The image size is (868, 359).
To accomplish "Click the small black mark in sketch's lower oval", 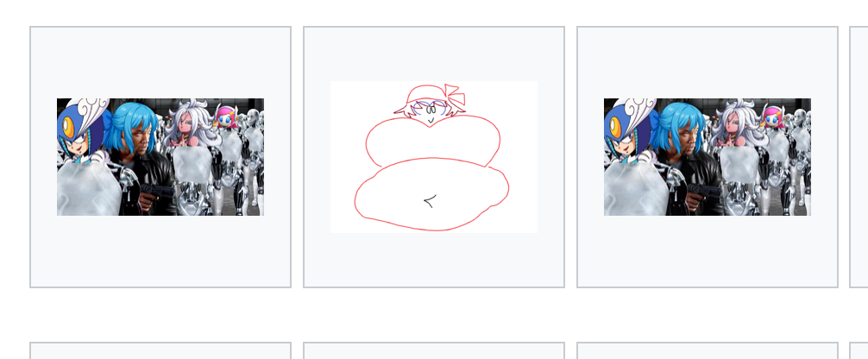I will pyautogui.click(x=431, y=200).
